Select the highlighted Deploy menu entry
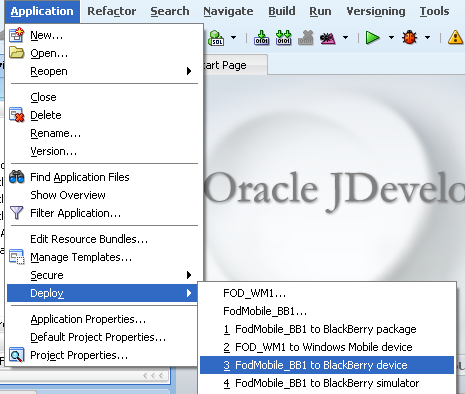465x394 pixels. 102,293
